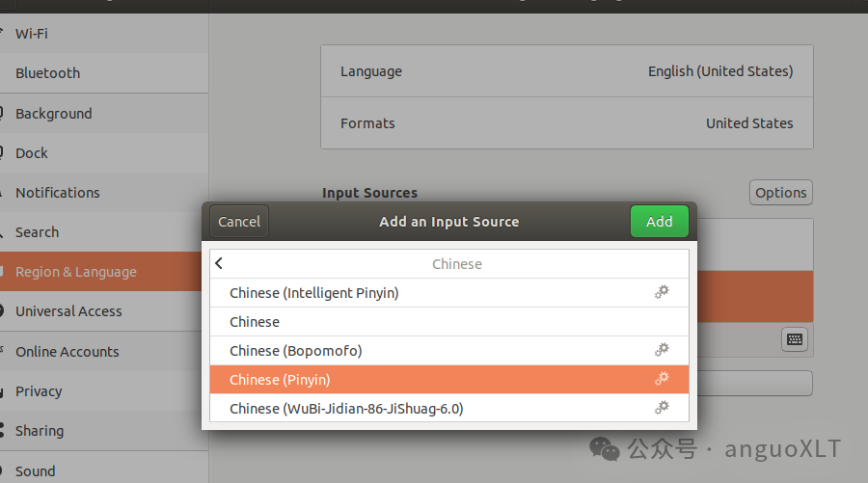The width and height of the screenshot is (868, 483).
Task: Add the selected input source
Action: (x=660, y=222)
